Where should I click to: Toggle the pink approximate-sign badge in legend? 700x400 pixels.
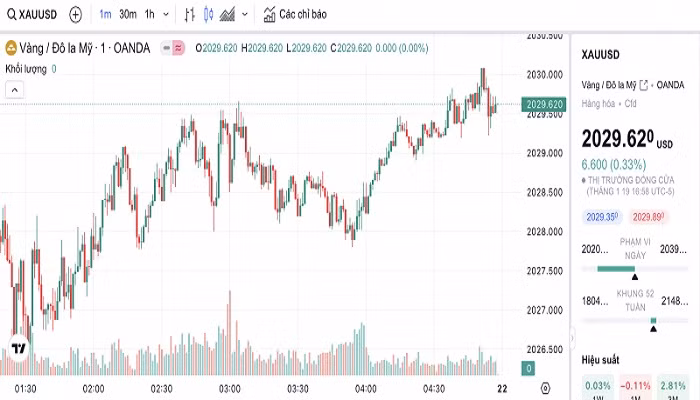[179, 47]
